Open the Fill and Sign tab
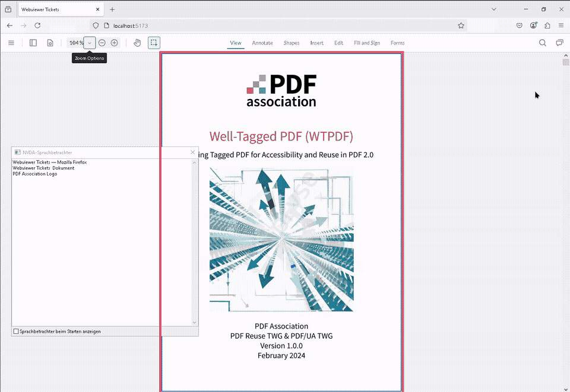 pyautogui.click(x=367, y=43)
